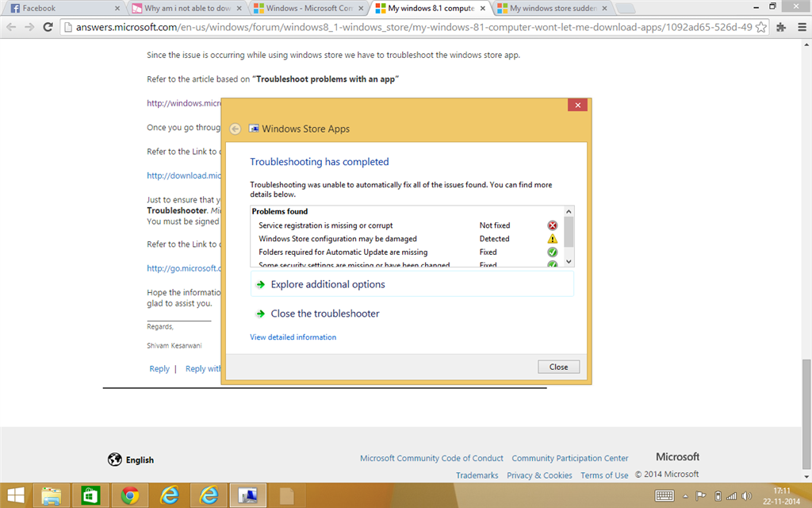Switch to the 'Windows - Microsoft Com' tab
The image size is (812, 508).
point(309,8)
